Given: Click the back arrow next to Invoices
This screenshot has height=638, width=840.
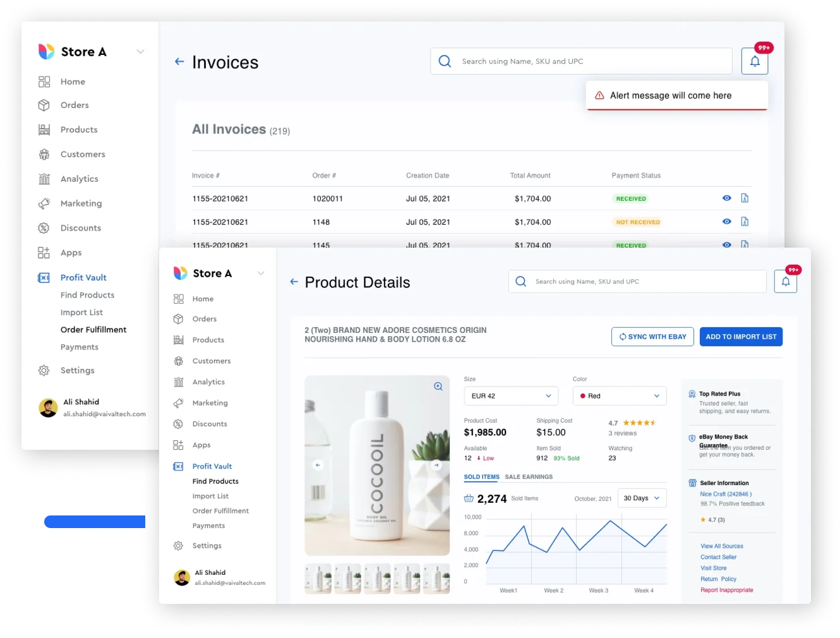Looking at the screenshot, I should (179, 61).
